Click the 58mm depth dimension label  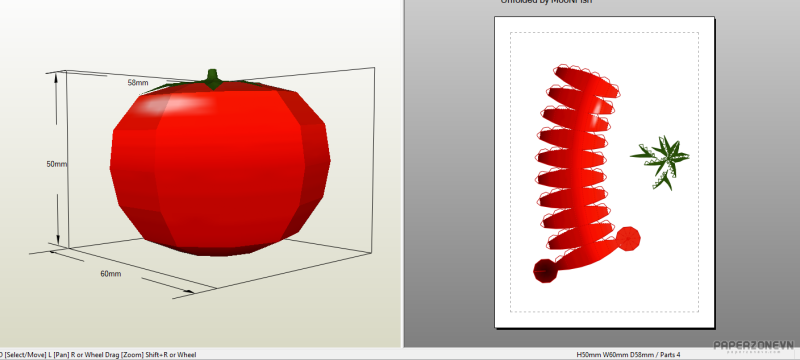(x=138, y=82)
